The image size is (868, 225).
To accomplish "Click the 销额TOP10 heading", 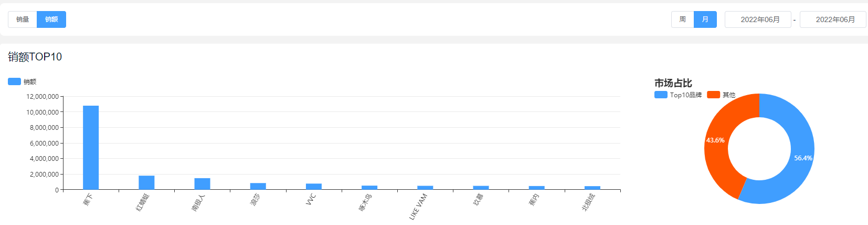I will click(x=35, y=57).
